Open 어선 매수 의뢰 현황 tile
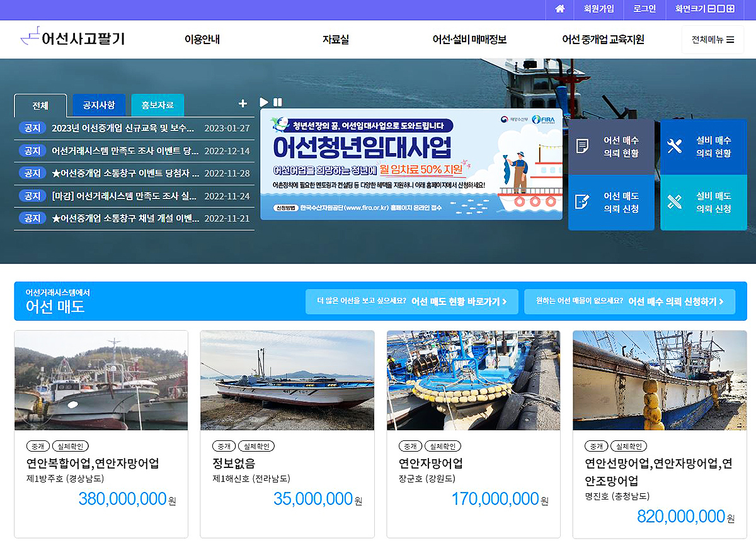Viewport: 756px width, 543px height. (611, 146)
